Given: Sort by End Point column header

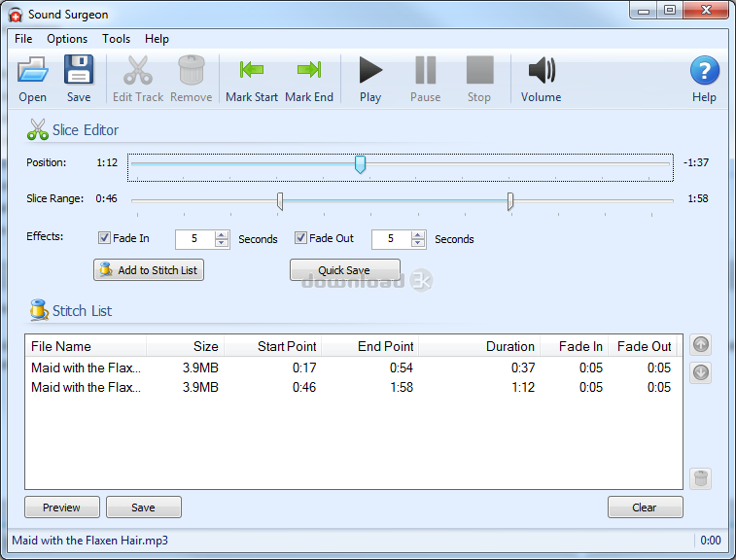Looking at the screenshot, I should (x=369, y=346).
